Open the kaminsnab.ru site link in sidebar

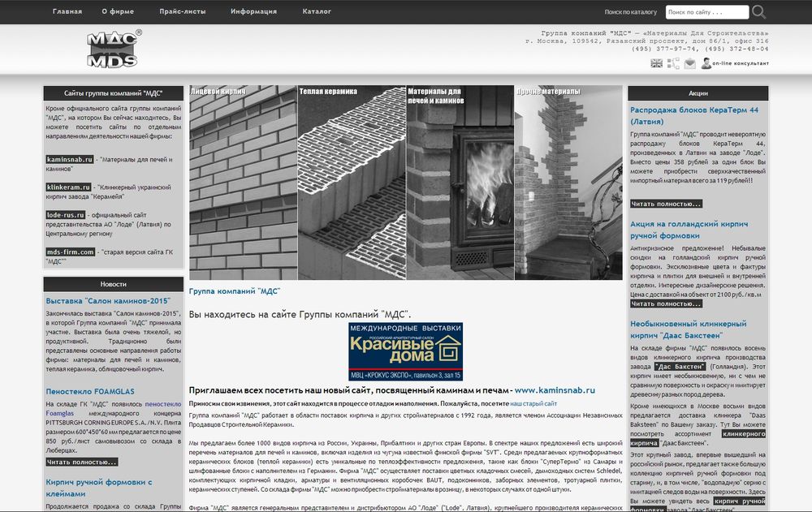pyautogui.click(x=70, y=158)
